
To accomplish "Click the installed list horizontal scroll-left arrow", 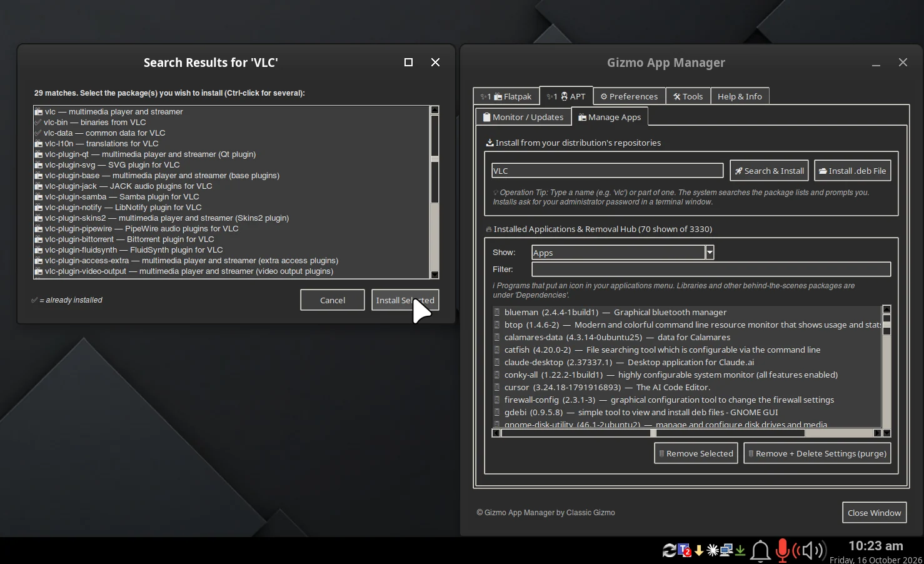I will [x=496, y=433].
